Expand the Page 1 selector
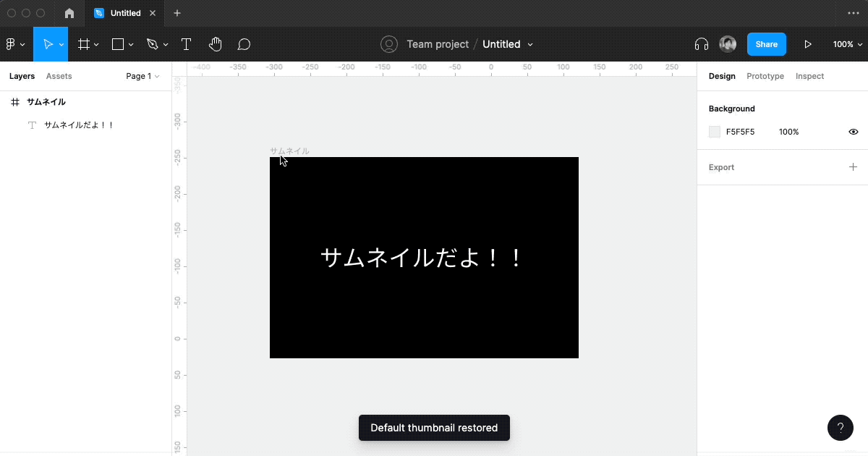The width and height of the screenshot is (868, 456). pos(142,76)
